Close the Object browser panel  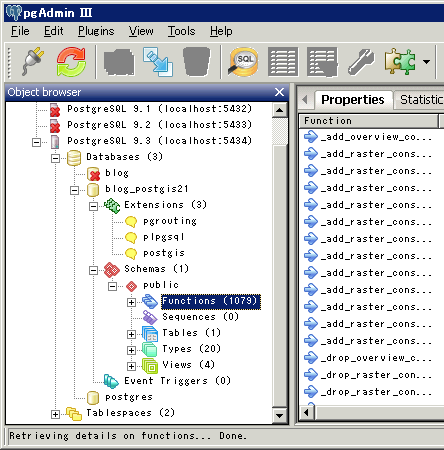279,92
